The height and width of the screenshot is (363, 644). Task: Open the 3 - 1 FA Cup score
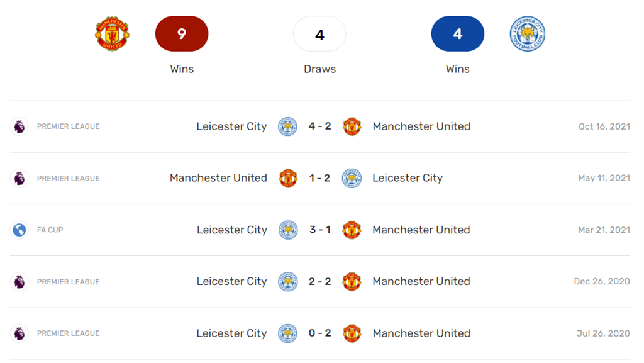point(319,230)
